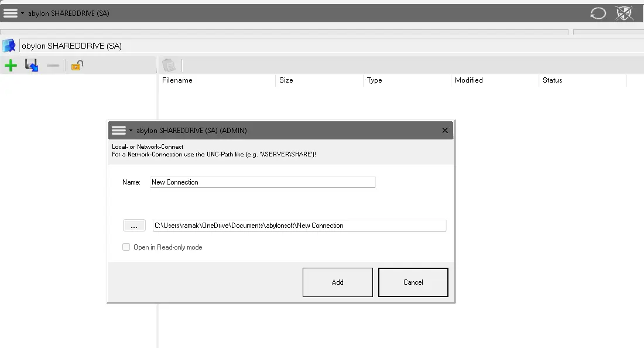The image size is (644, 348).
Task: Close the ADMIN connection dialog
Action: click(445, 130)
